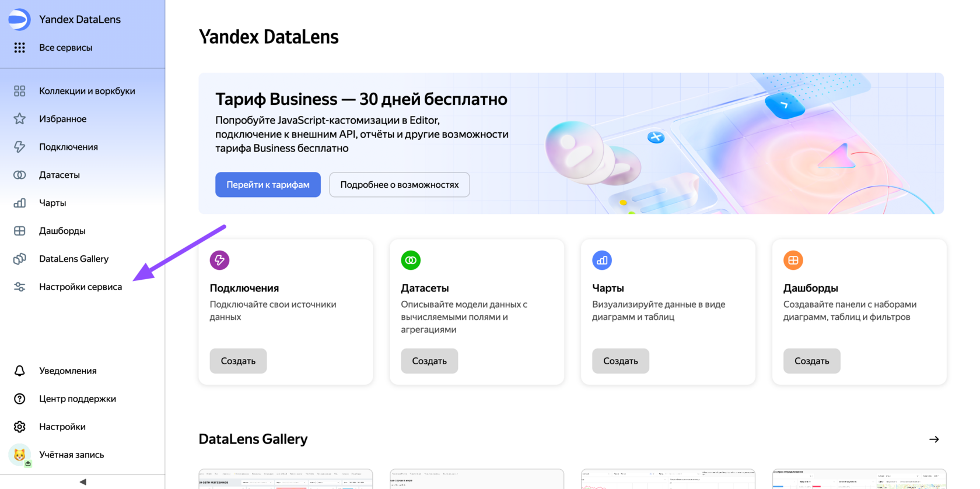Open DataLens Gallery via the right arrow
The image size is (980, 489).
pyautogui.click(x=934, y=439)
